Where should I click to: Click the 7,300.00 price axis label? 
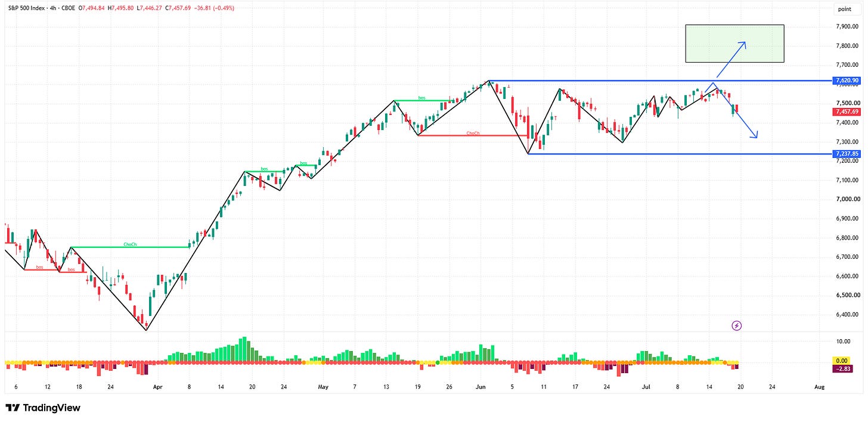point(847,142)
